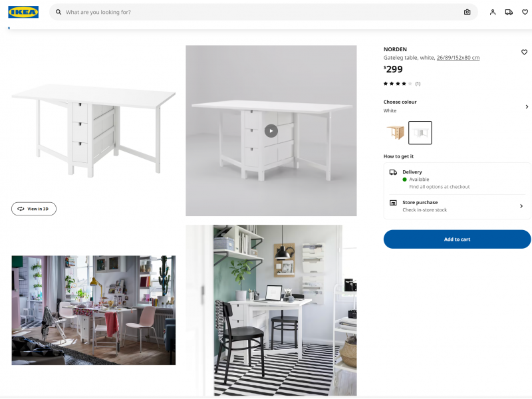The height and width of the screenshot is (399, 532).
Task: Open delivery truck tracking icon in header
Action: coord(509,12)
